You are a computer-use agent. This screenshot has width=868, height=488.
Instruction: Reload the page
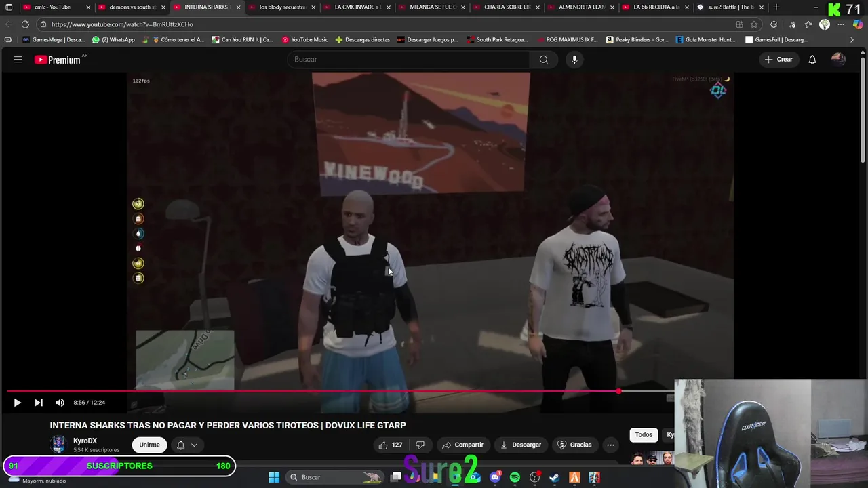[x=25, y=24]
